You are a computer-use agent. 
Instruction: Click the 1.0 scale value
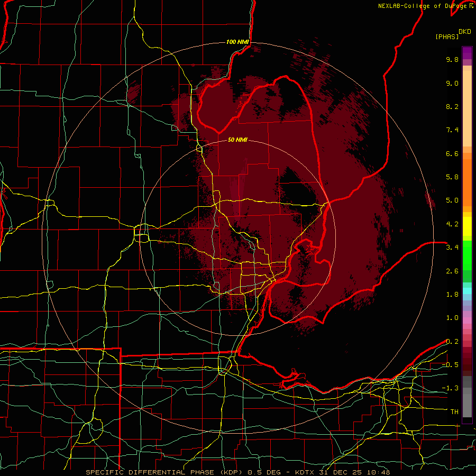(452, 318)
